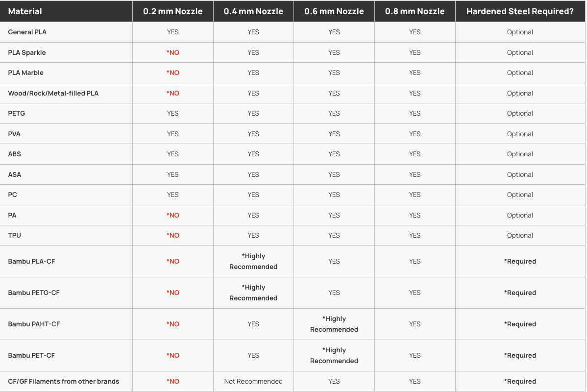587x392 pixels.
Task: Click the red *NO in TPU row
Action: (x=173, y=235)
